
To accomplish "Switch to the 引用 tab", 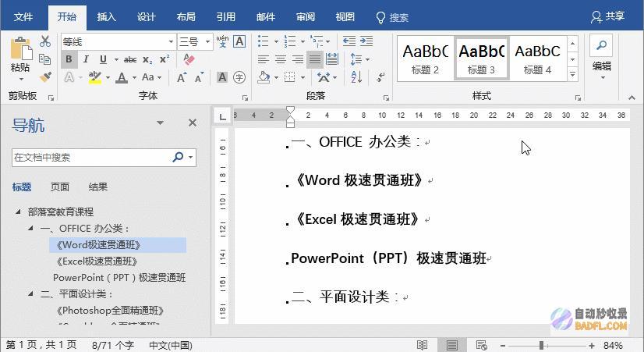I will (226, 17).
